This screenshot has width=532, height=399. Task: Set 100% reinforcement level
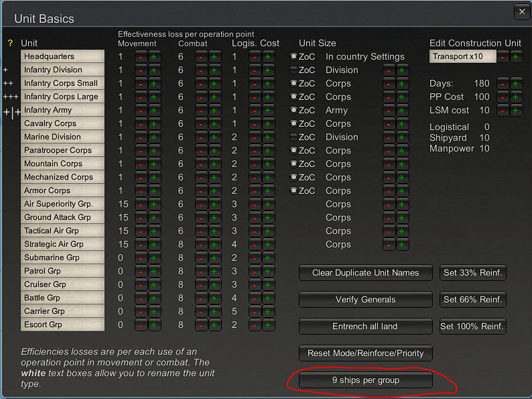pos(472,327)
